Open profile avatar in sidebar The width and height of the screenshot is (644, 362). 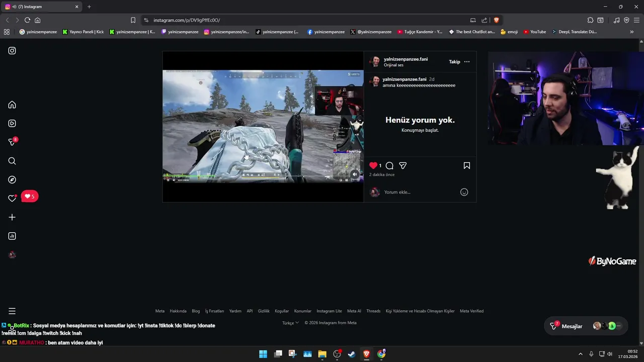12,255
